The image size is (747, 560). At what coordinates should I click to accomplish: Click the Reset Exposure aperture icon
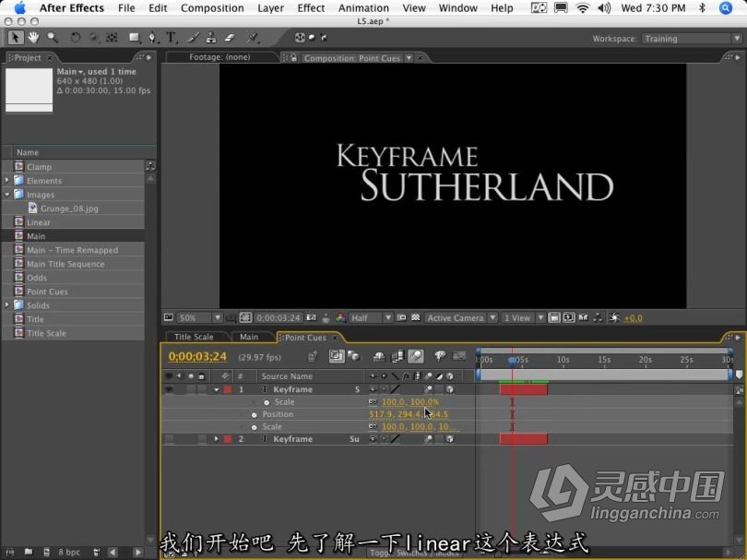[x=614, y=318]
